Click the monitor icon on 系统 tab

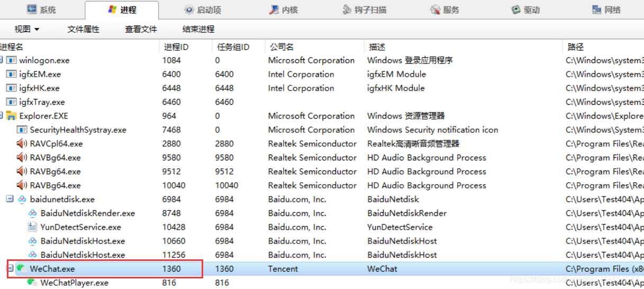[32, 10]
